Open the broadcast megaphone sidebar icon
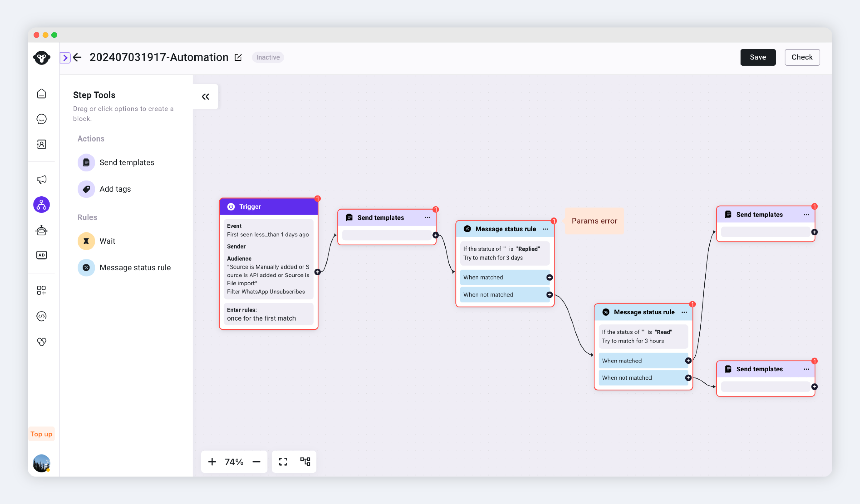860x504 pixels. click(x=41, y=179)
